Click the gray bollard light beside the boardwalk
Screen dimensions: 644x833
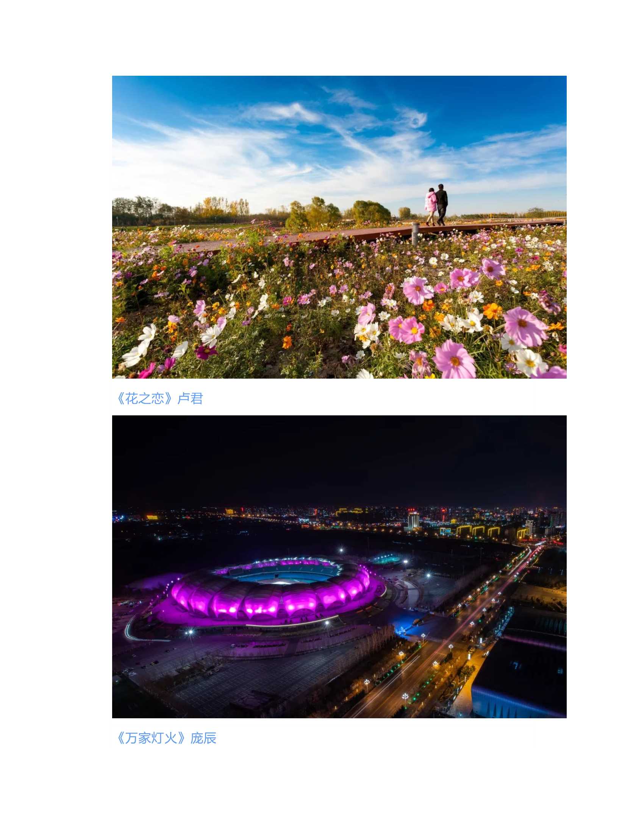pyautogui.click(x=415, y=234)
